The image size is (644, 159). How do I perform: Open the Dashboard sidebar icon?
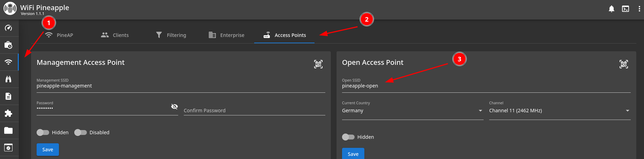click(x=8, y=28)
